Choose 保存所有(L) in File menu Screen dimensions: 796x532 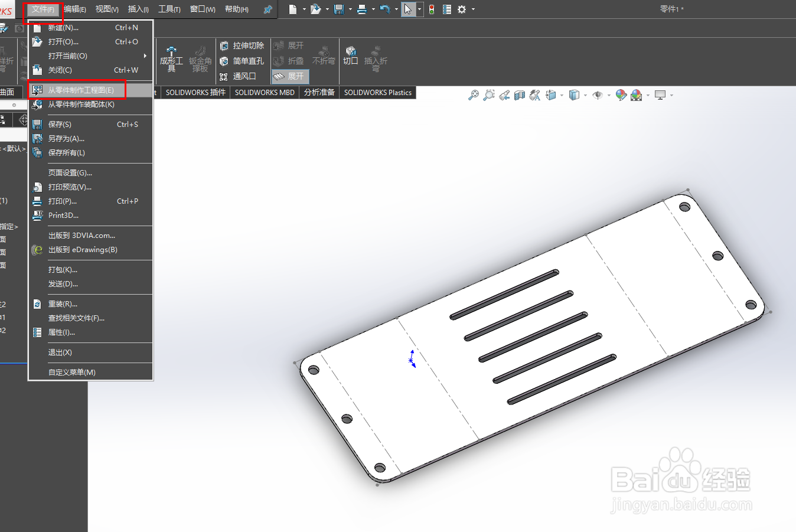[91, 153]
